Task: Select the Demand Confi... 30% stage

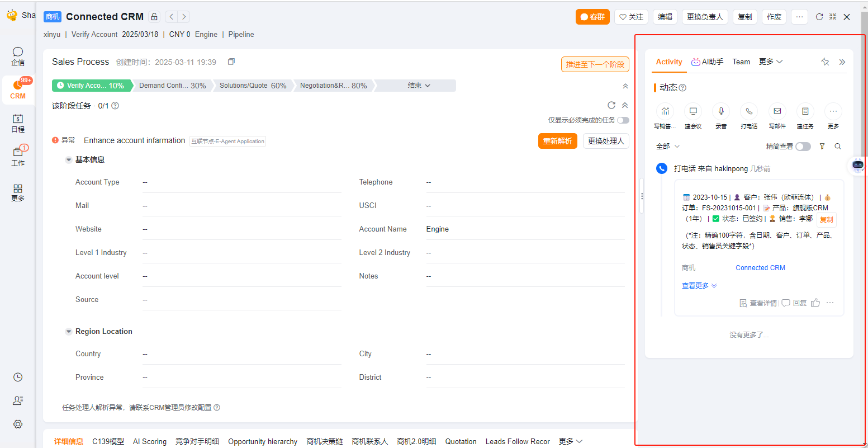Action: pyautogui.click(x=172, y=86)
